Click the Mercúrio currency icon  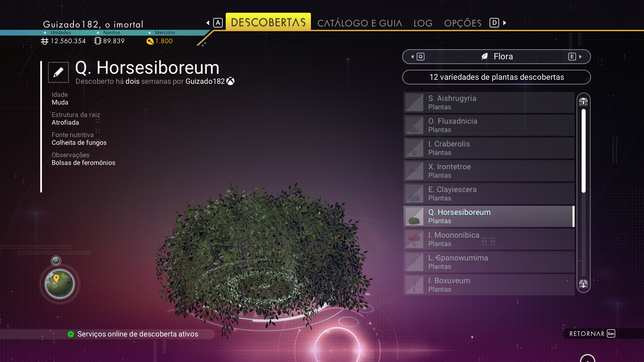click(150, 41)
